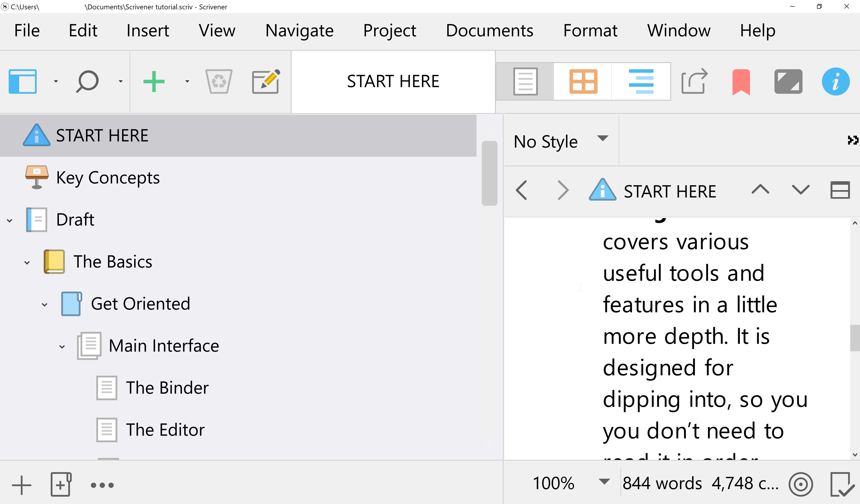Viewport: 860px width, 504px height.
Task: Click the 844 words count in footer
Action: point(662,483)
